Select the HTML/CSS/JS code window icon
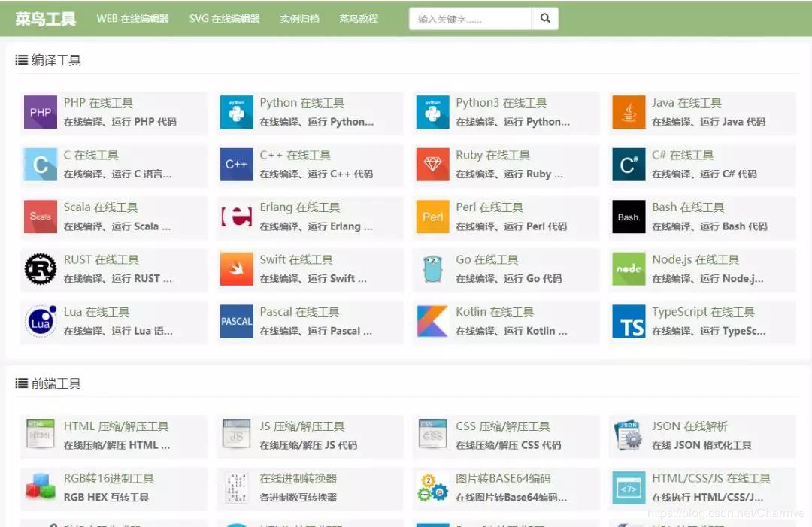The width and height of the screenshot is (812, 527). click(x=629, y=488)
